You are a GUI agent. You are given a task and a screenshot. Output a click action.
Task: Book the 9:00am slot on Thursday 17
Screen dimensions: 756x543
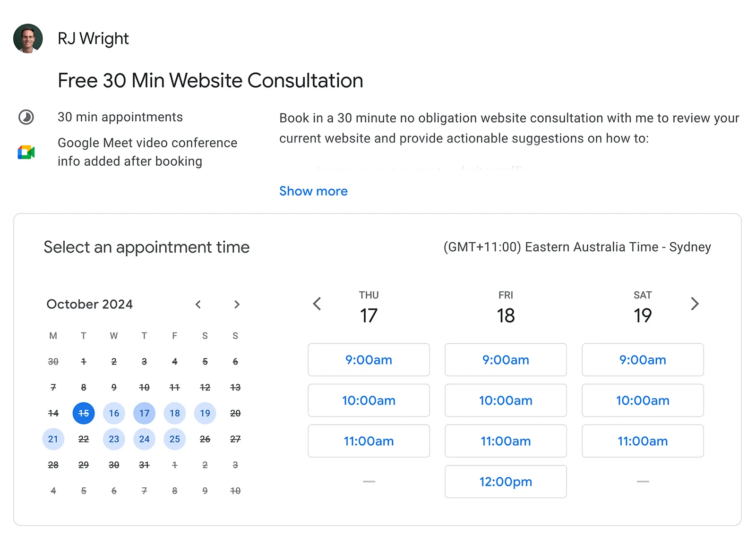[x=369, y=360]
